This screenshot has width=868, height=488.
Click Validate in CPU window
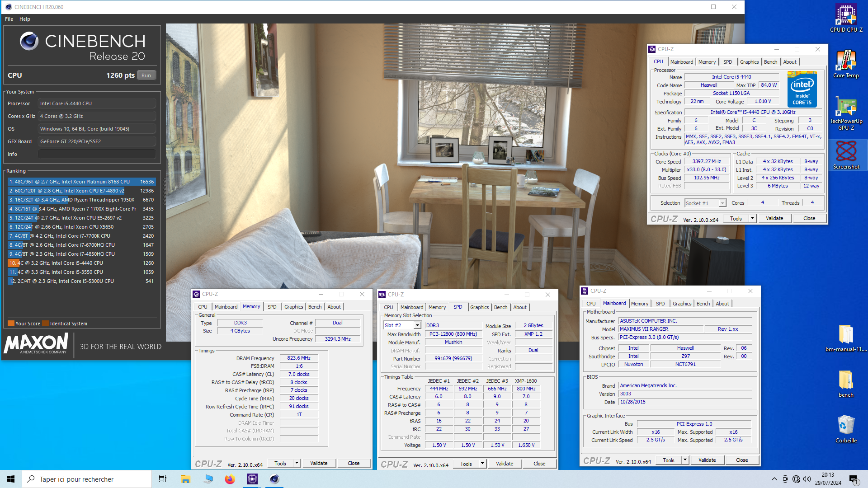click(774, 218)
